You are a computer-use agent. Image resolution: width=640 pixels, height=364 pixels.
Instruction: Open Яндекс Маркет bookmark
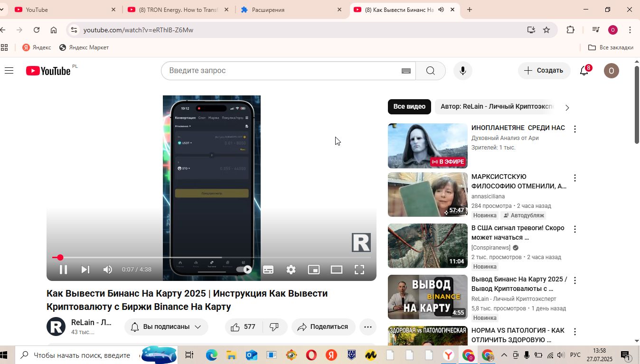(84, 47)
